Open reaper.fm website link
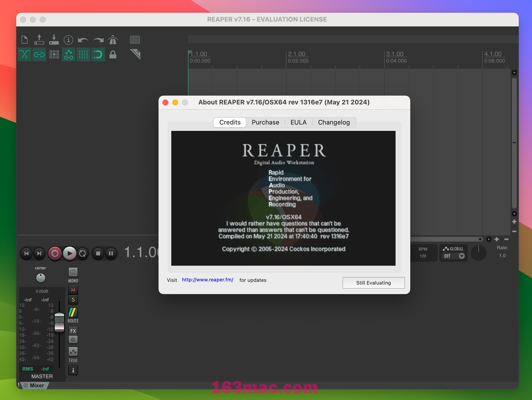The image size is (532, 400). coord(207,279)
